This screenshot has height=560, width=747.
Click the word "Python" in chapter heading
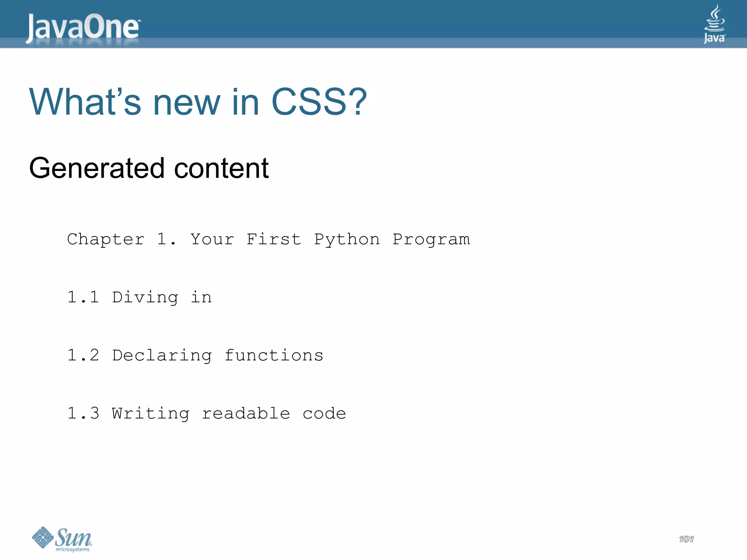[347, 240]
